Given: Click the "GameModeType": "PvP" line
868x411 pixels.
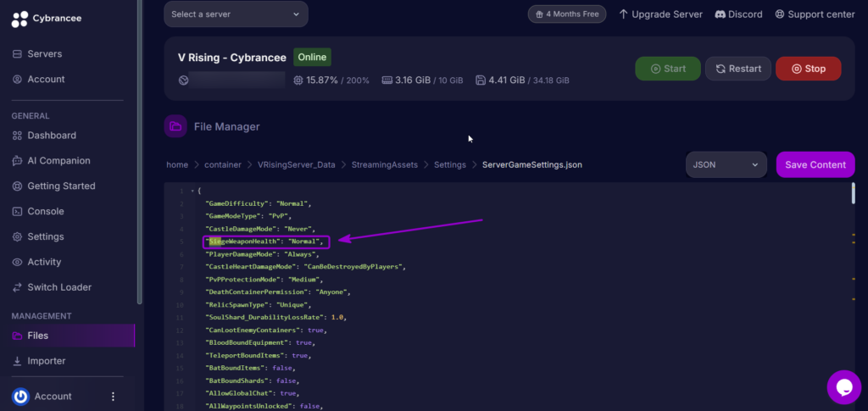Looking at the screenshot, I should coord(248,216).
